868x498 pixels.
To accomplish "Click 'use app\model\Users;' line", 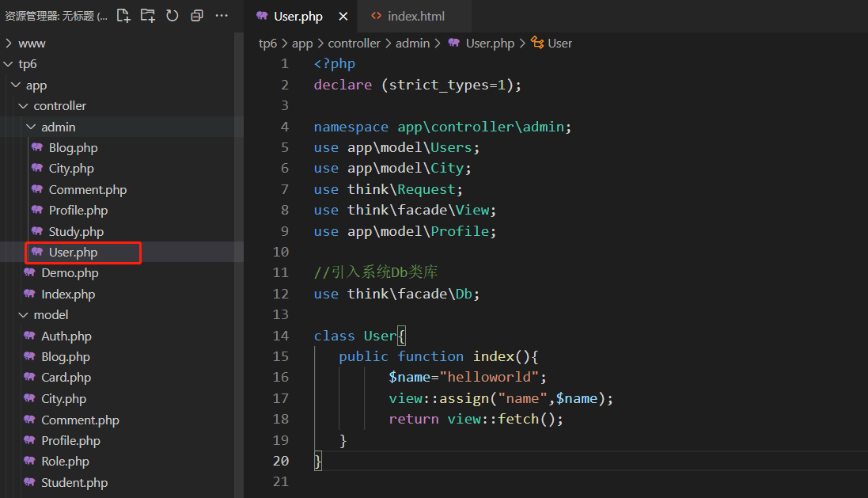I will [396, 148].
